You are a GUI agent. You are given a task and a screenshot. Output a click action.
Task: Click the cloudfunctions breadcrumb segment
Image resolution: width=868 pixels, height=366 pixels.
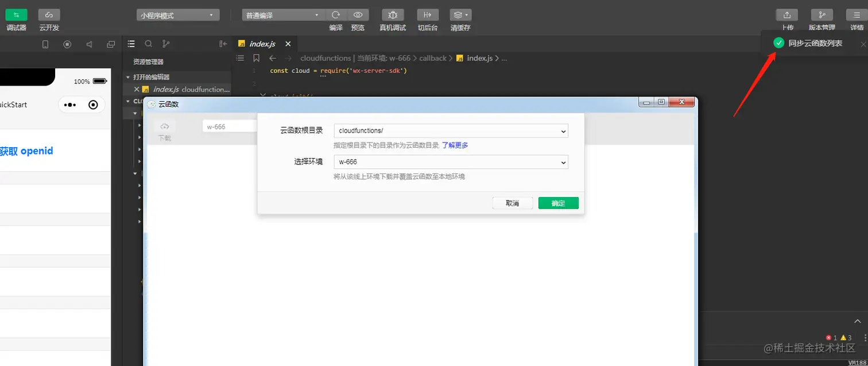tap(325, 58)
